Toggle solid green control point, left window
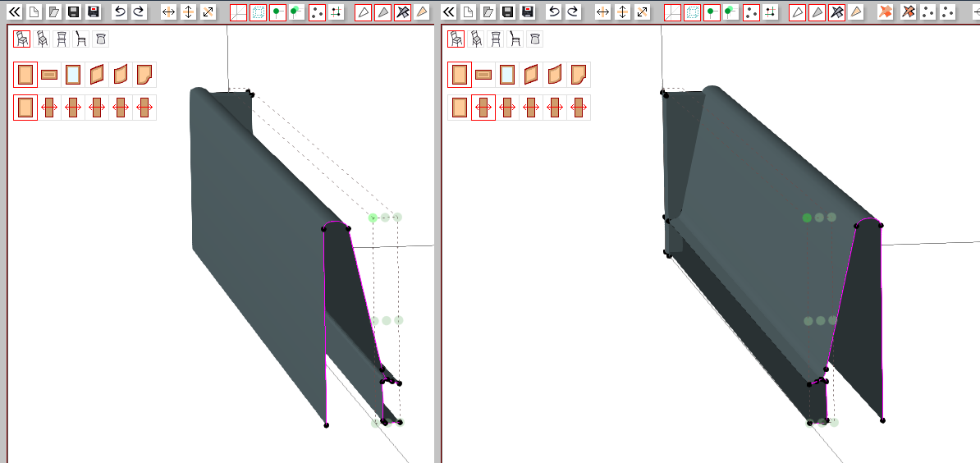 click(278, 12)
